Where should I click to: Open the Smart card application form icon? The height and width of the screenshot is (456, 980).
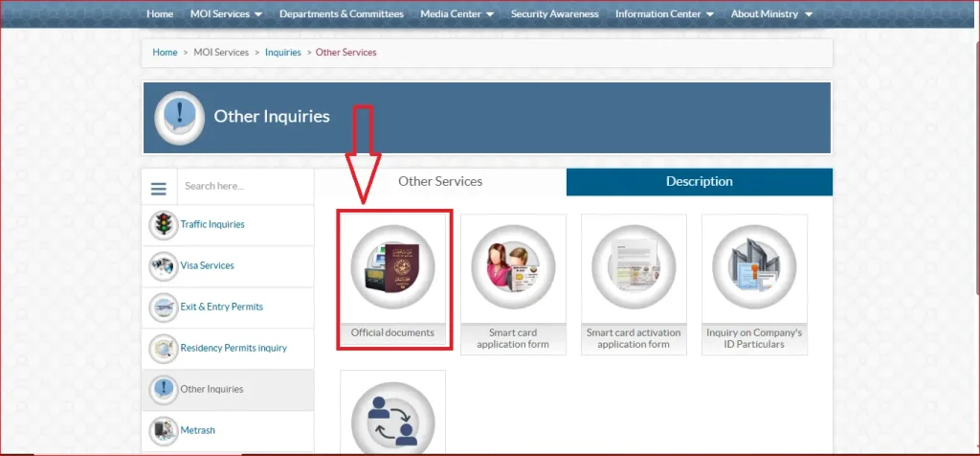(513, 267)
